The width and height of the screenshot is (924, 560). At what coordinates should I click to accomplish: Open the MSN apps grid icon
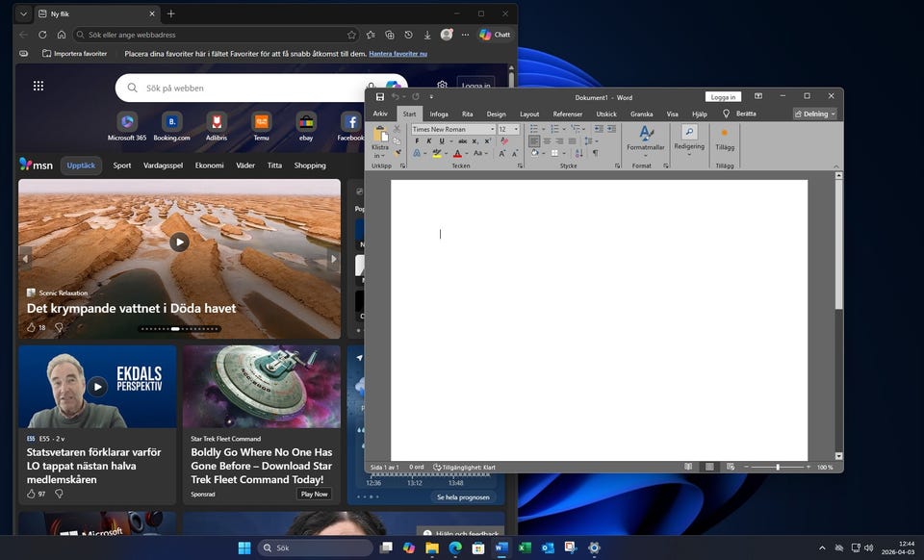[38, 86]
